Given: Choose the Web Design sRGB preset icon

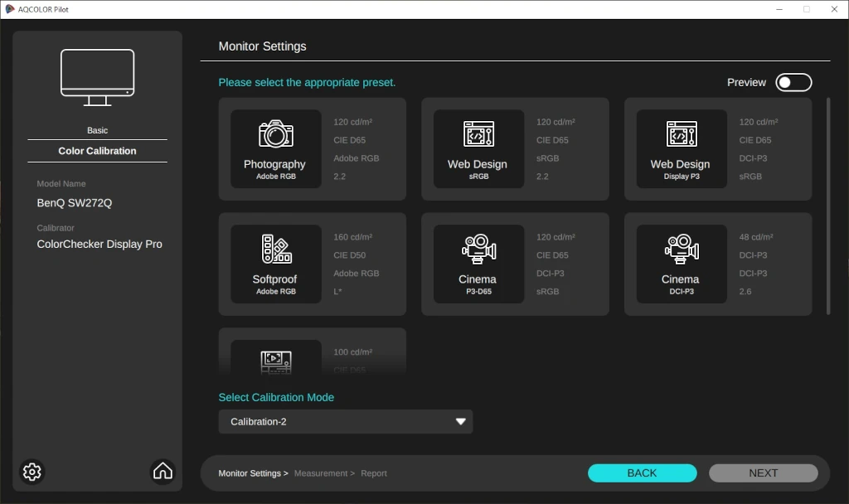Looking at the screenshot, I should click(x=478, y=133).
